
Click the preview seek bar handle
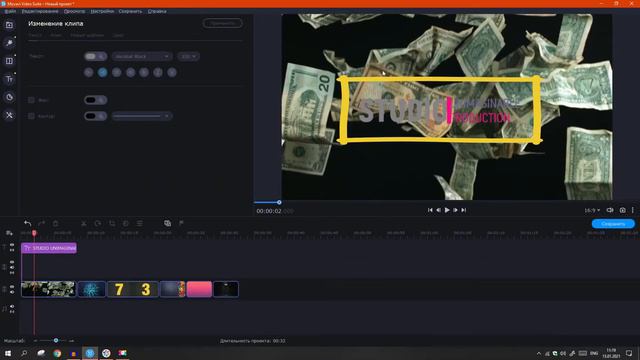(x=279, y=202)
